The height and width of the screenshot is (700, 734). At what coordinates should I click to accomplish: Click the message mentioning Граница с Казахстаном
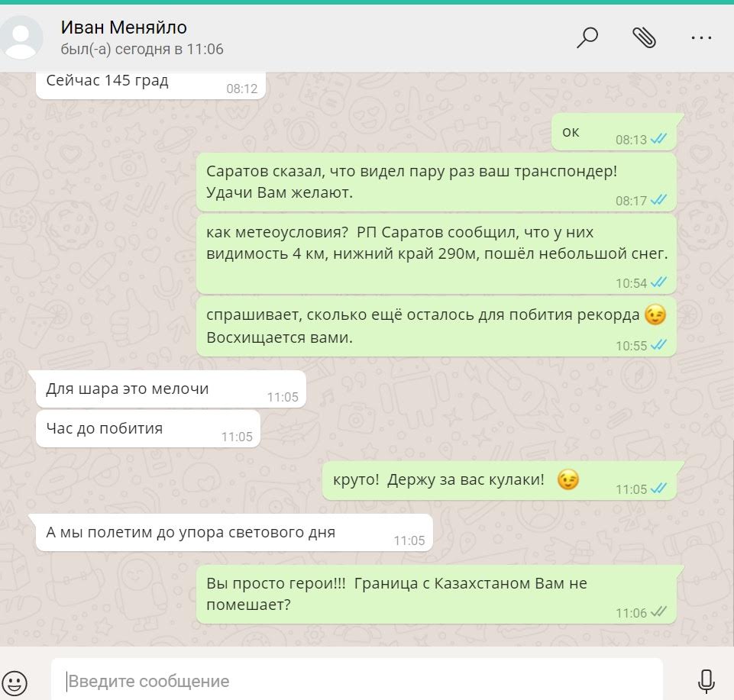436,594
